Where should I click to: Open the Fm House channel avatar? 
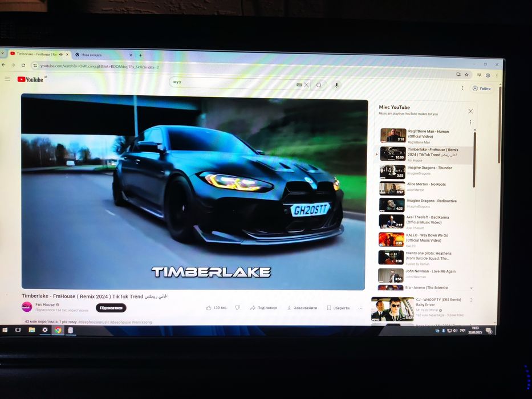tap(27, 307)
